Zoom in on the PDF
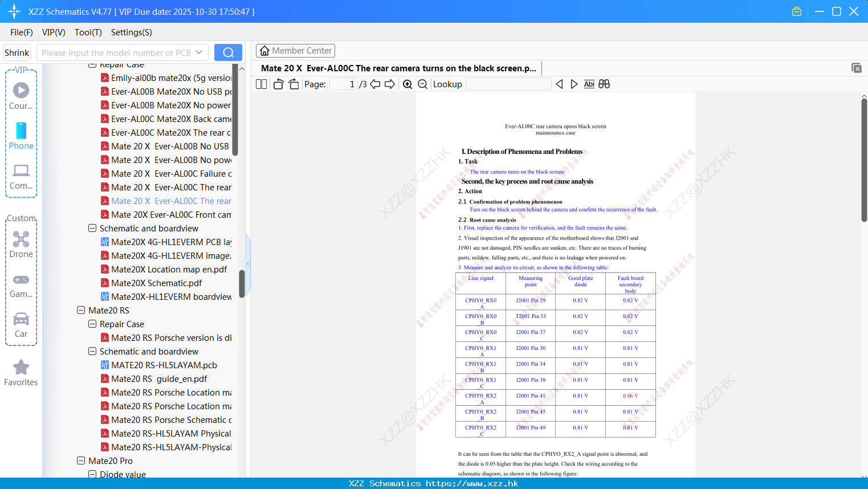868x489 pixels. click(x=407, y=84)
